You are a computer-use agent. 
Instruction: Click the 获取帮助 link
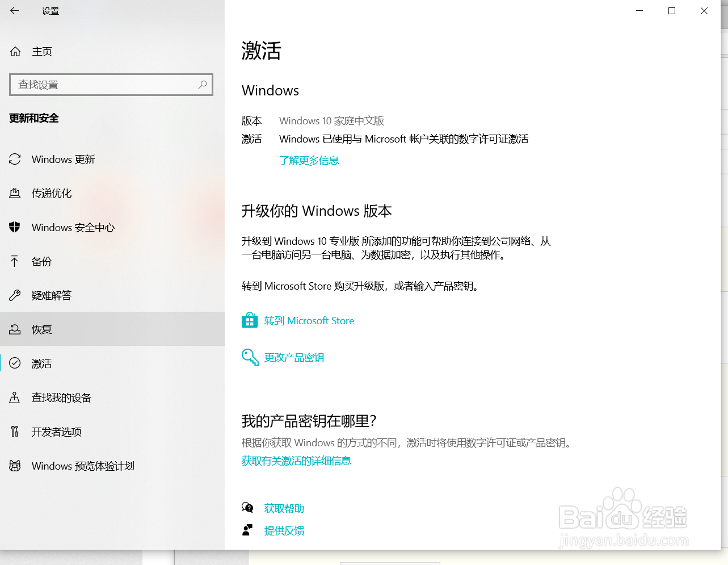coord(284,509)
